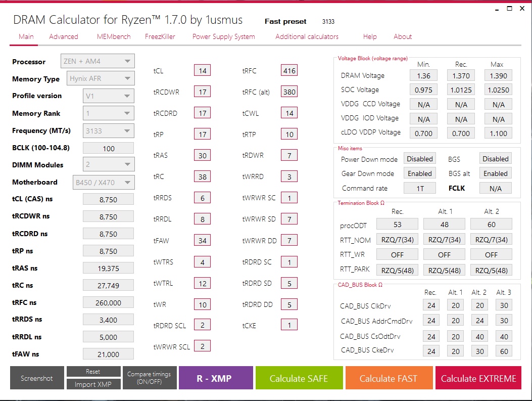Click the tRFC (alt) value 380

289,92
